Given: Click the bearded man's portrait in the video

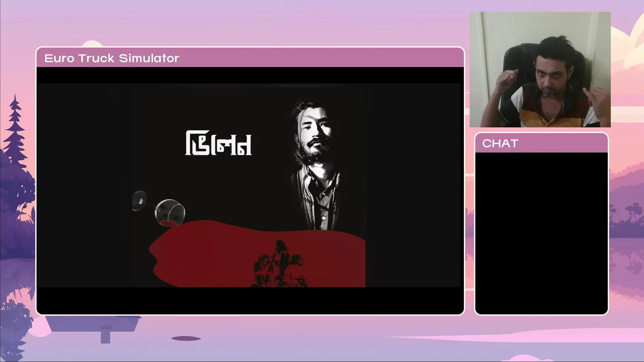Looking at the screenshot, I should click(317, 166).
